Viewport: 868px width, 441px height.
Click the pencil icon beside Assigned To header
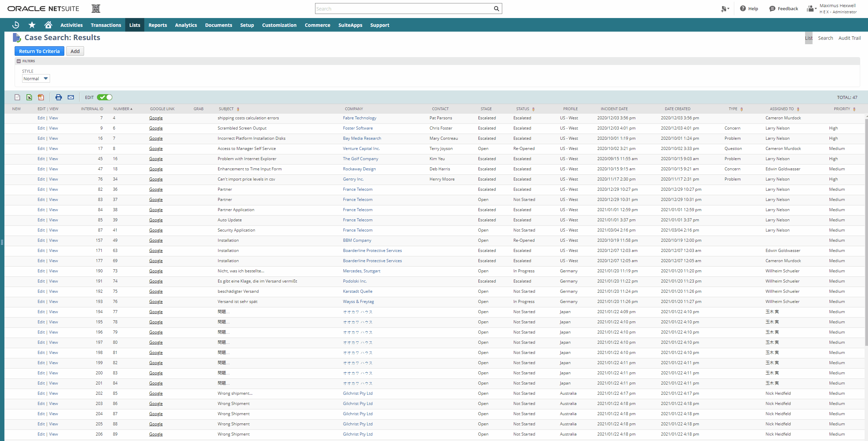tap(798, 109)
